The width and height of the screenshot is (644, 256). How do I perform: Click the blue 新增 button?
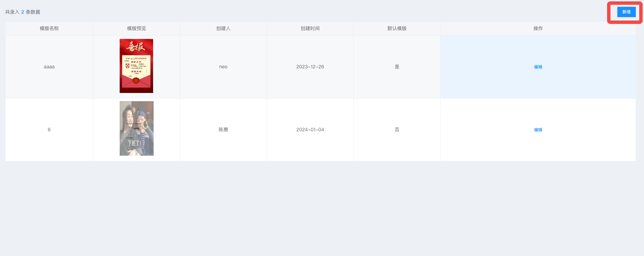click(626, 12)
